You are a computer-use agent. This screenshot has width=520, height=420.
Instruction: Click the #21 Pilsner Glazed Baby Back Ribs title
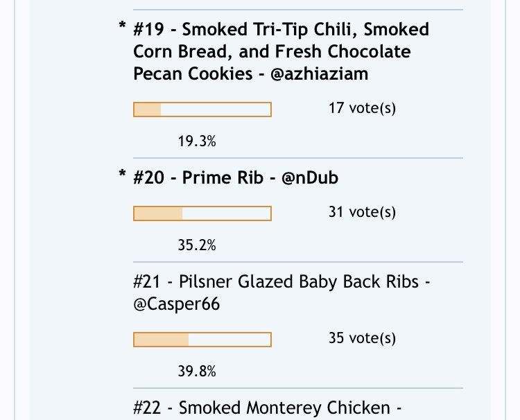tap(281, 292)
